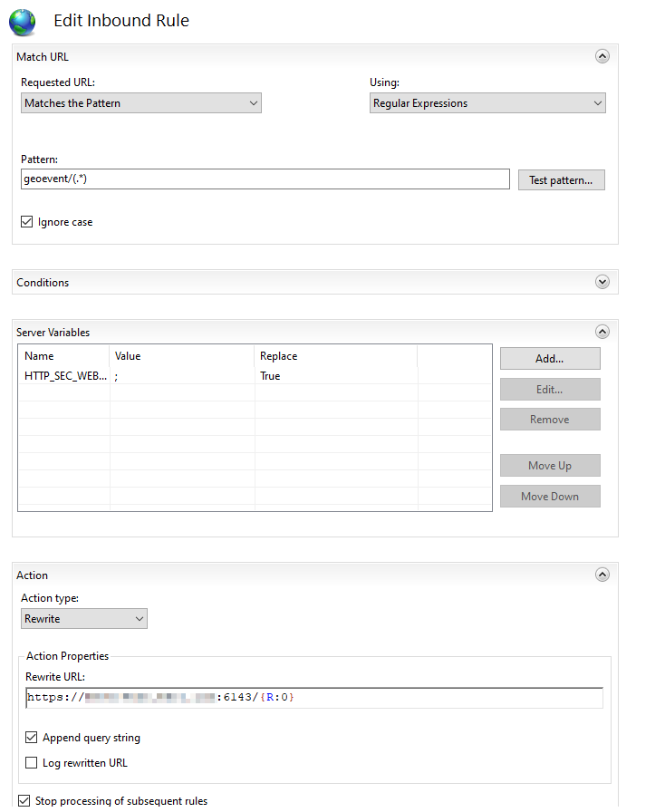Click the Rewrite URL input field
This screenshot has width=665, height=812.
pyautogui.click(x=313, y=698)
